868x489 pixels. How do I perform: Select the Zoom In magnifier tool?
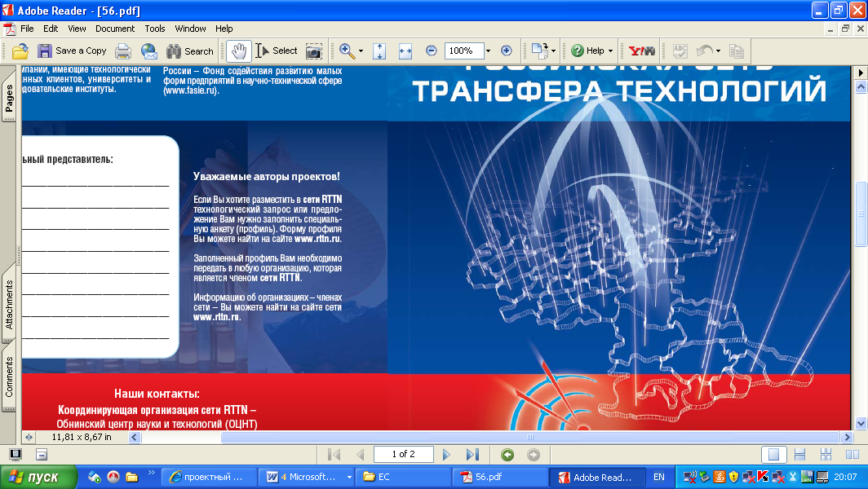click(x=347, y=51)
